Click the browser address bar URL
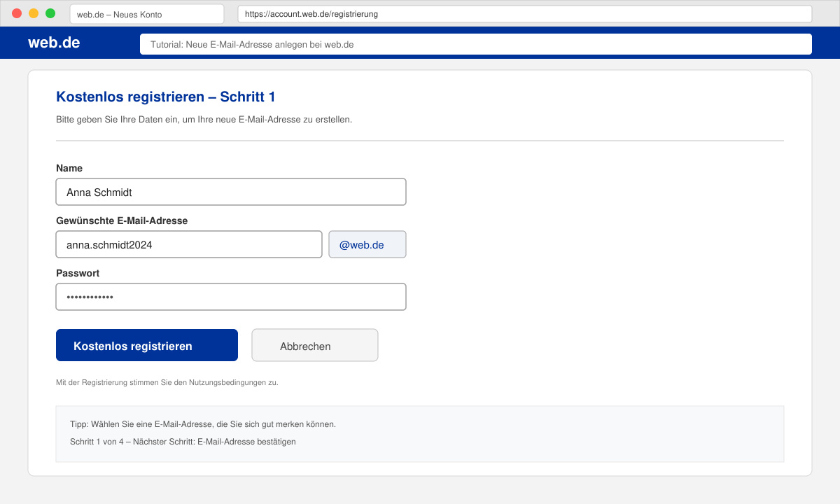The image size is (840, 504). (525, 14)
